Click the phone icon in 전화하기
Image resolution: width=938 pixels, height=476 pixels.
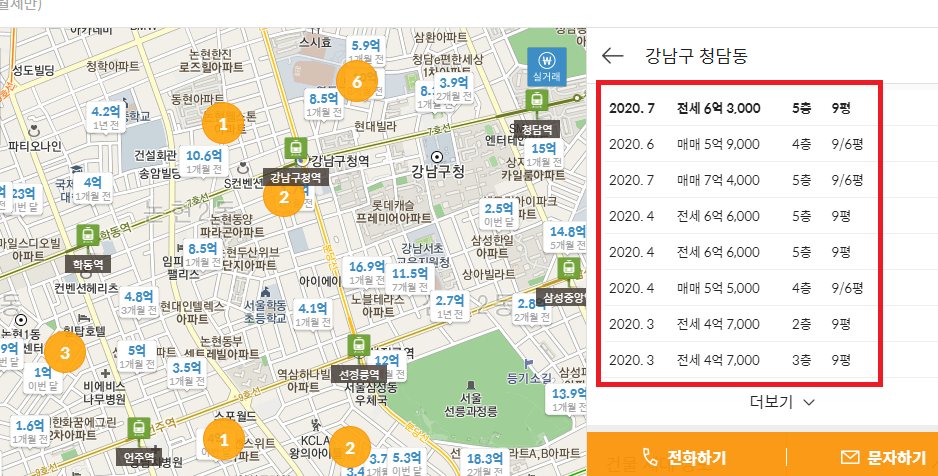650,457
